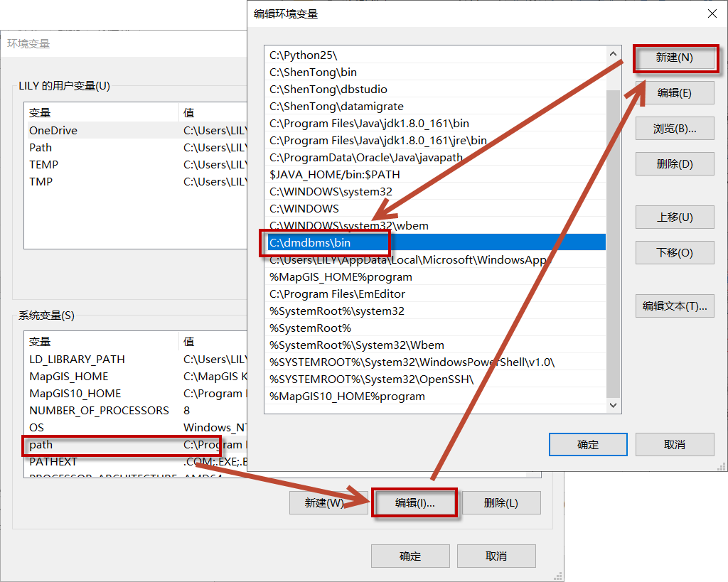This screenshot has height=582, width=728.
Task: Click 新建(W) under system variables
Action: pos(324,503)
